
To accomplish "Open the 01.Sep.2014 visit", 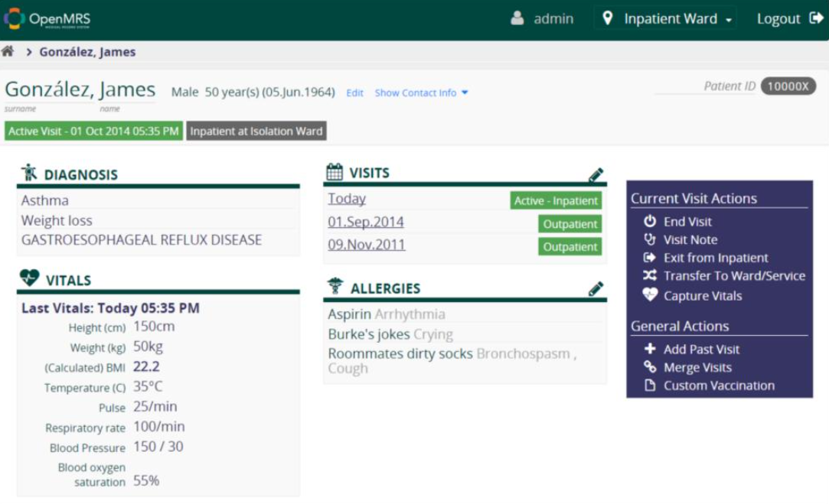I will click(366, 222).
